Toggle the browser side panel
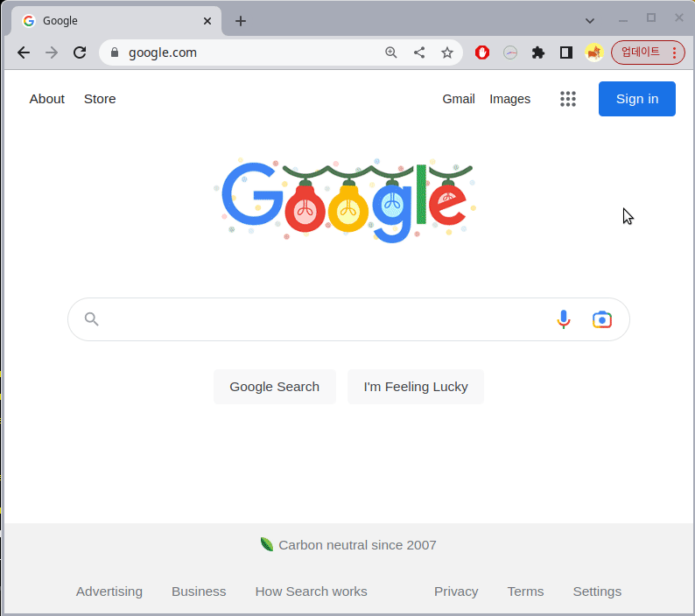Image resolution: width=695 pixels, height=616 pixels. pos(566,52)
